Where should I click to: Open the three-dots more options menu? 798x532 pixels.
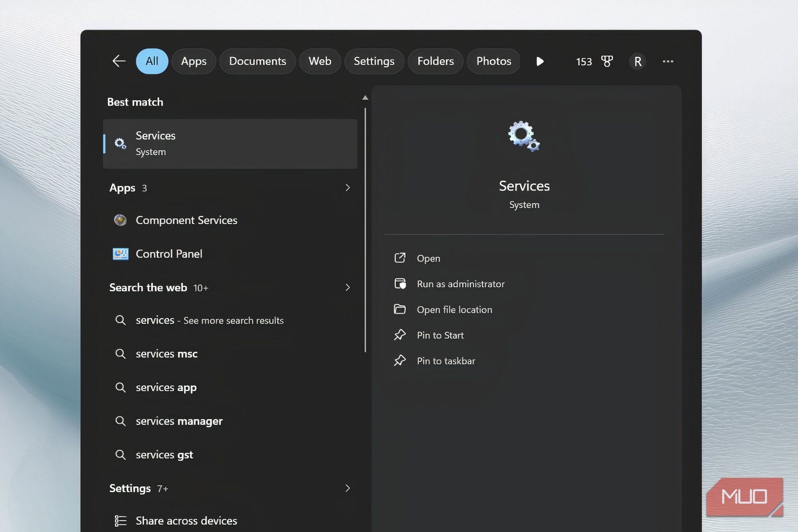(668, 61)
